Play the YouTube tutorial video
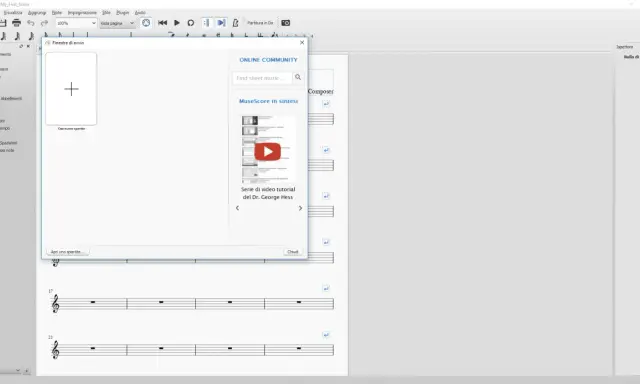640x384 pixels. [268, 151]
